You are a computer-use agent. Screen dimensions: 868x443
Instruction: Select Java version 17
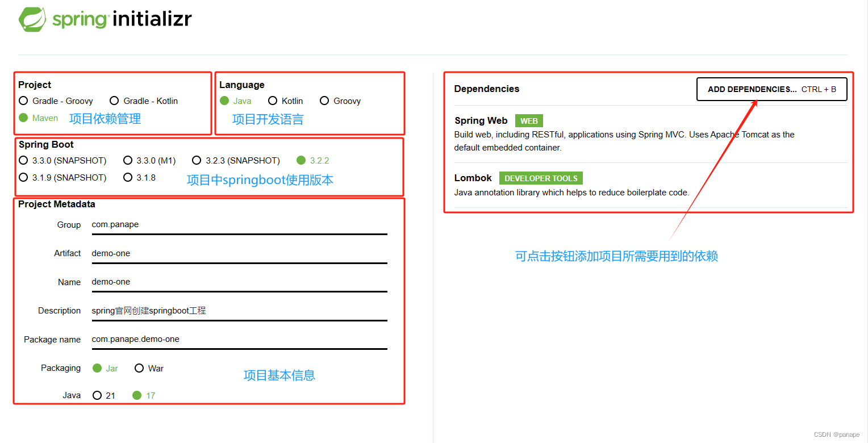(144, 395)
